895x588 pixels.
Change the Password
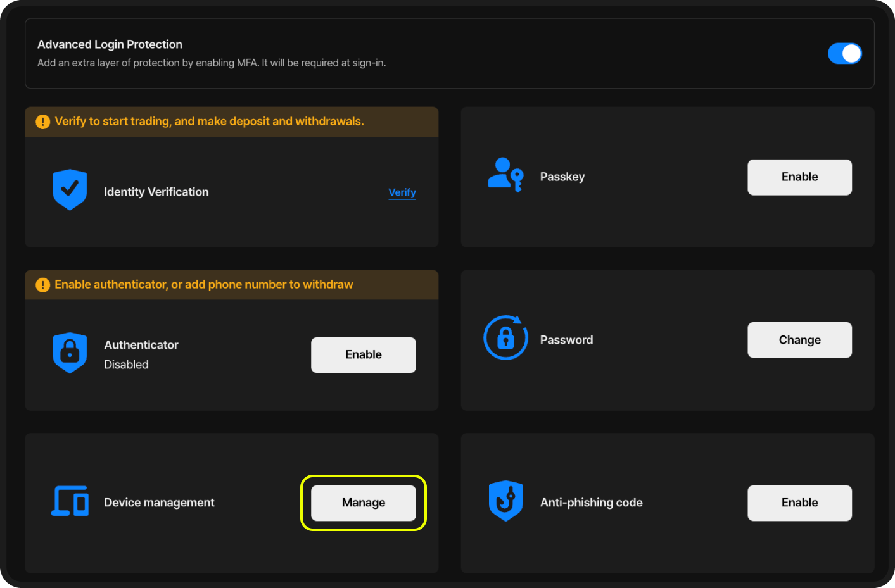tap(799, 340)
